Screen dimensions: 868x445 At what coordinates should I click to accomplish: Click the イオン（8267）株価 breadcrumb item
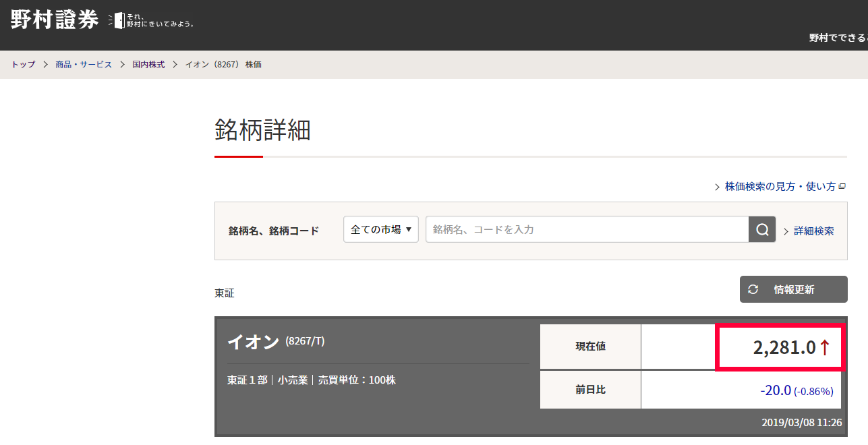223,65
